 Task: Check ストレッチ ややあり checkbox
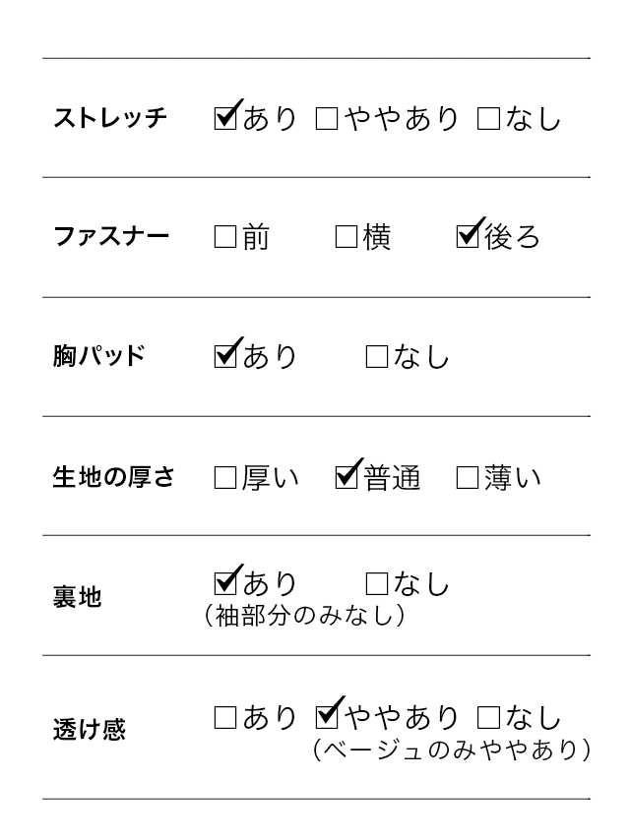(x=327, y=120)
